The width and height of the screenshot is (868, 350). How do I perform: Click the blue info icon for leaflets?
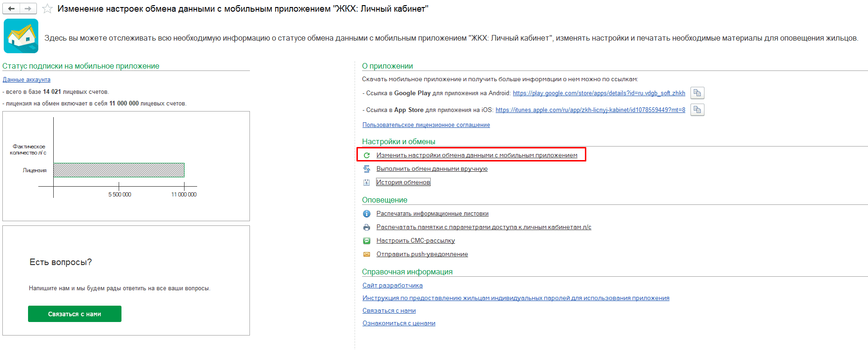(x=367, y=214)
